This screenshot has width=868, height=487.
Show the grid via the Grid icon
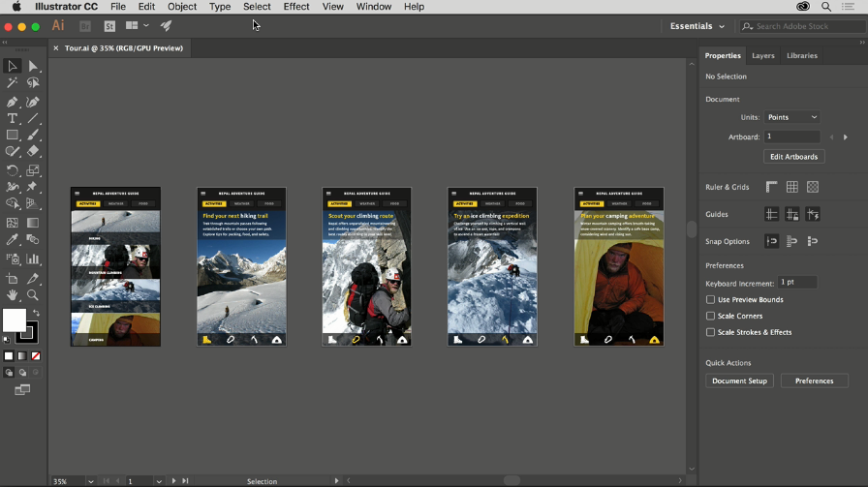[x=792, y=187]
